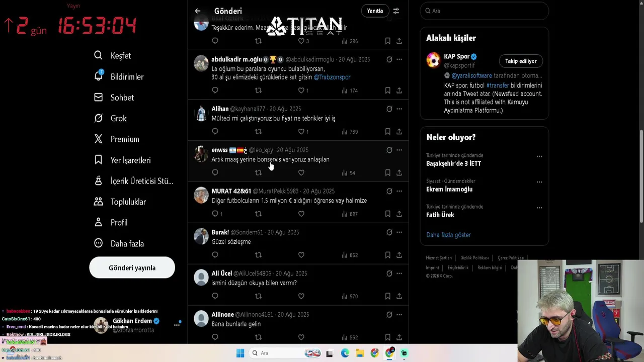This screenshot has height=362, width=644.
Task: Like Alihan's post
Action: click(301, 132)
